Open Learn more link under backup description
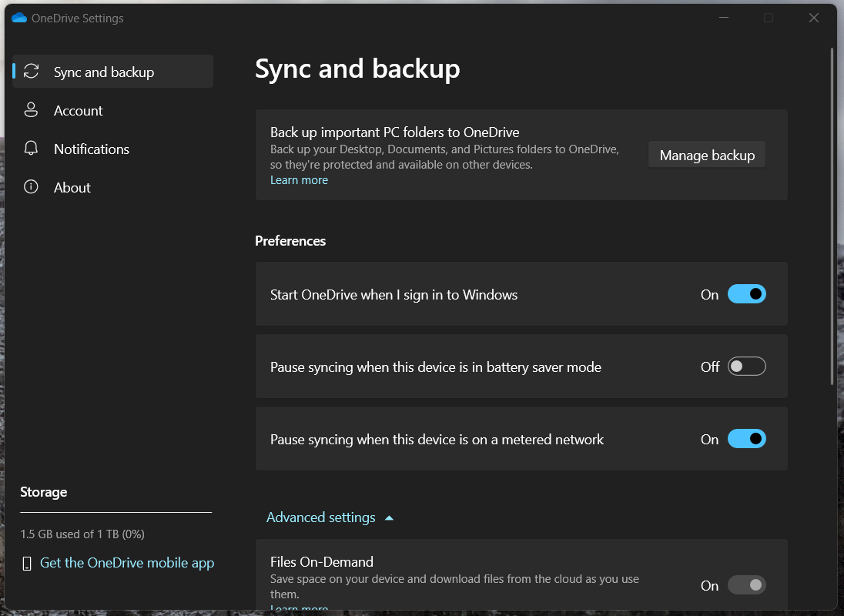Screen dimensions: 844x616 click(299, 180)
